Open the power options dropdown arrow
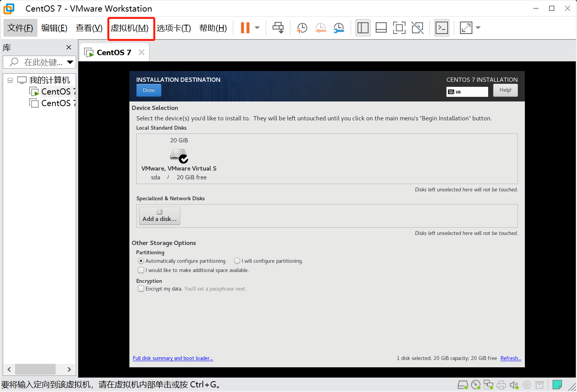The width and height of the screenshot is (577, 392). (x=257, y=28)
